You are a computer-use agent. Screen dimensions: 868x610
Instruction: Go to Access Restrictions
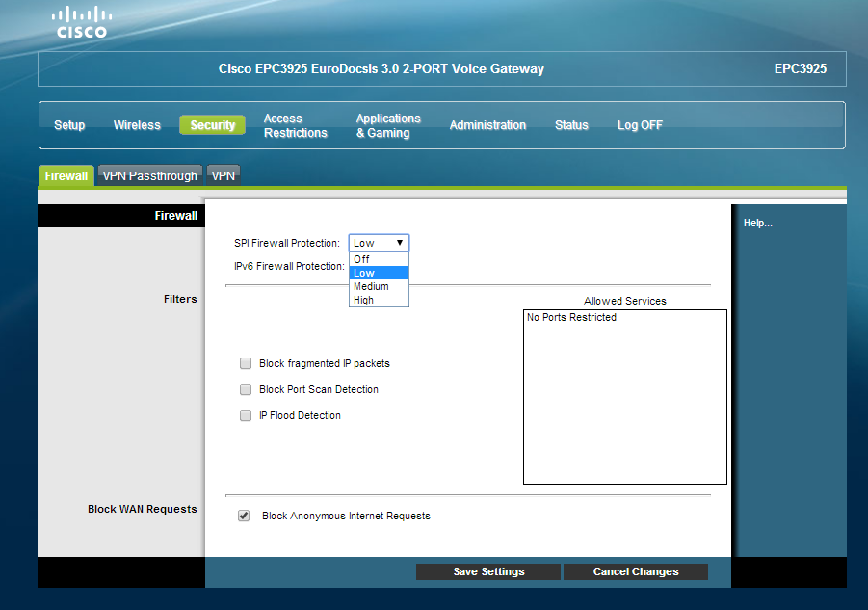click(x=296, y=125)
